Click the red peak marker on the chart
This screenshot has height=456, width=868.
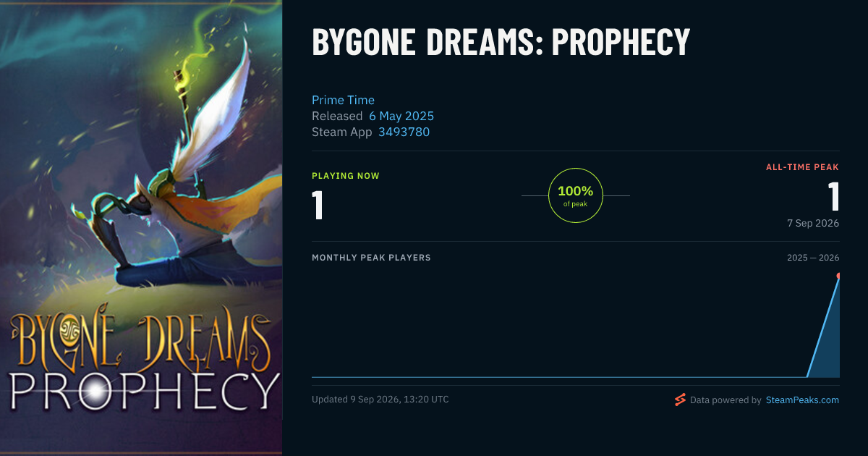838,276
